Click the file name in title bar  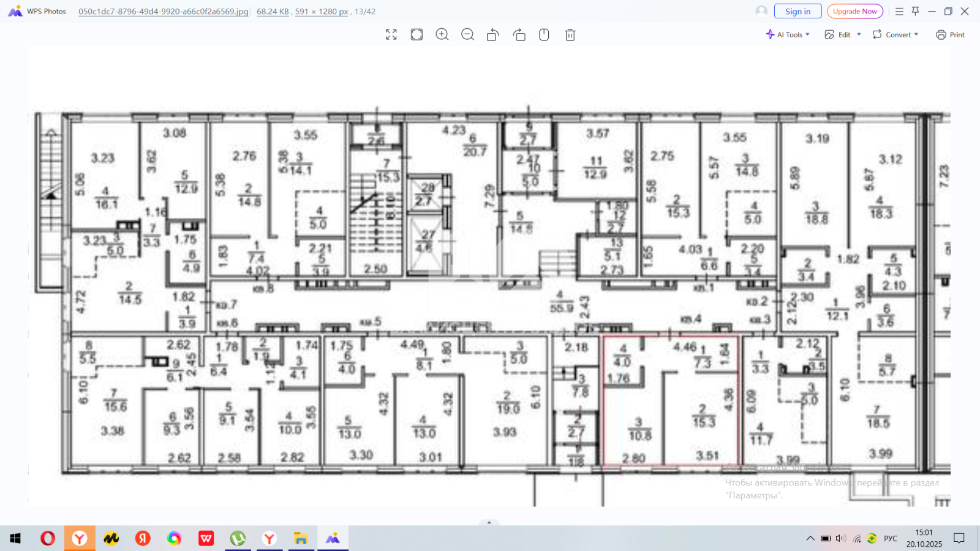click(x=164, y=12)
